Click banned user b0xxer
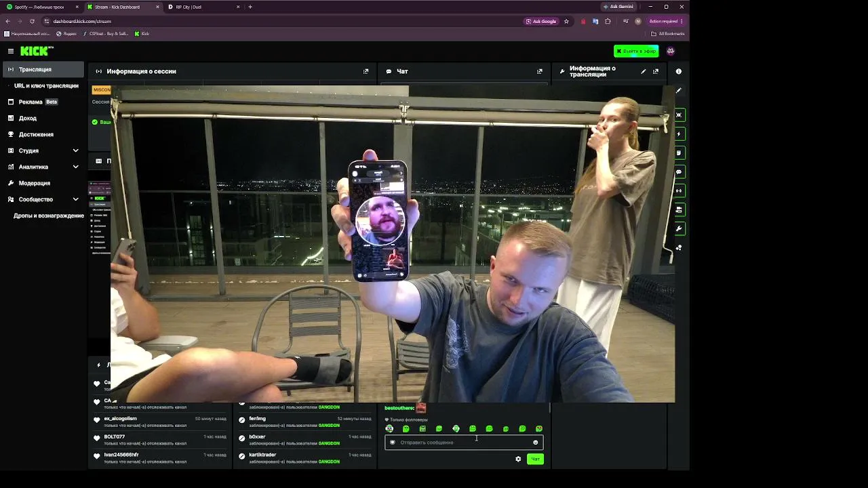Viewport: 868px width, 488px height. pos(257,437)
